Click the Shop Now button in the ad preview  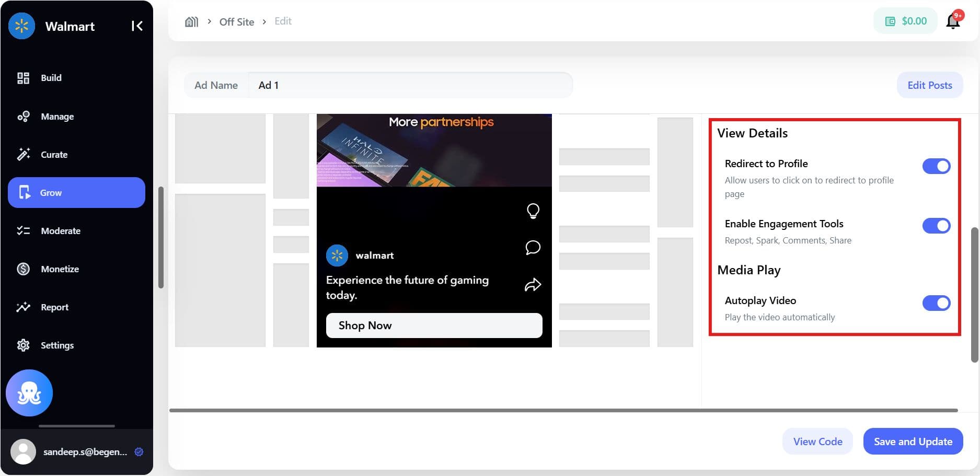coord(434,326)
